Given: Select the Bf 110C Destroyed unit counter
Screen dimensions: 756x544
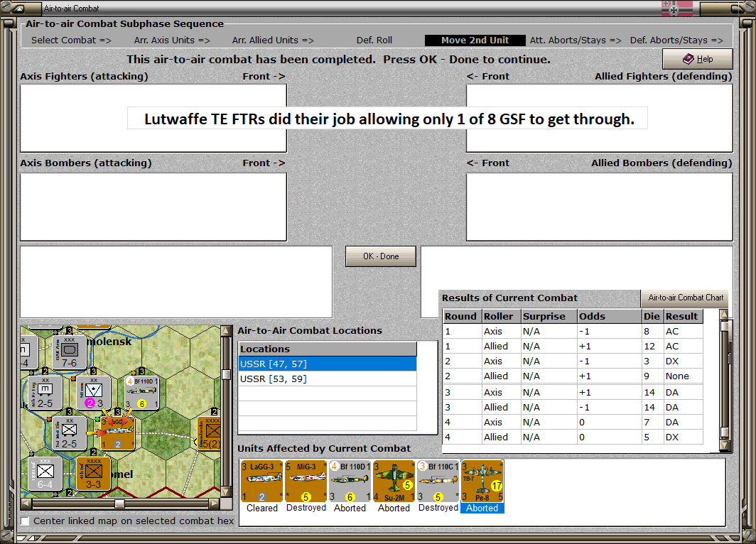Looking at the screenshot, I should [x=438, y=481].
